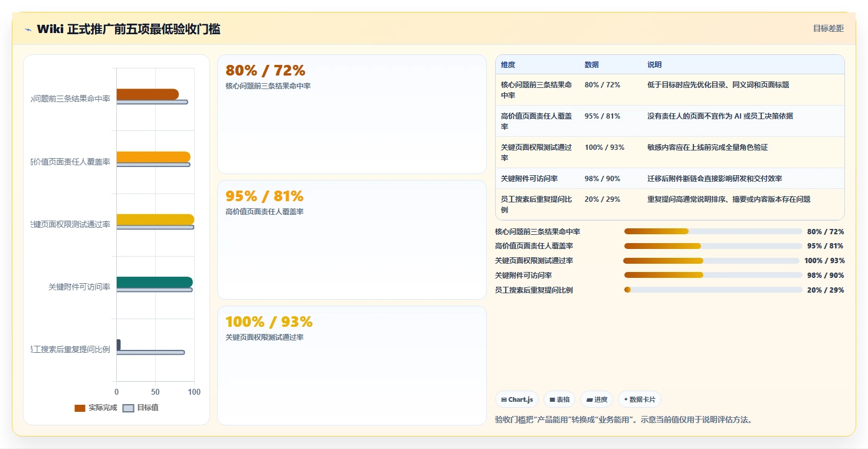Select table cell 关键页面权限测试通过率
The image size is (868, 449).
pyautogui.click(x=536, y=152)
